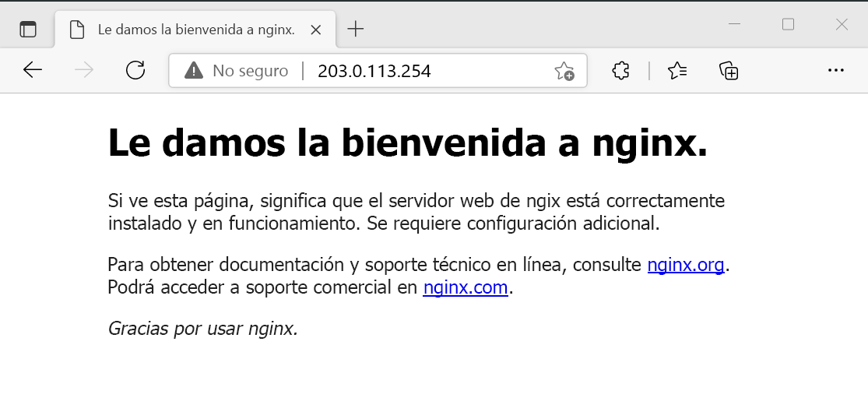Open the Favorites list icon
The image size is (868, 419).
click(677, 70)
